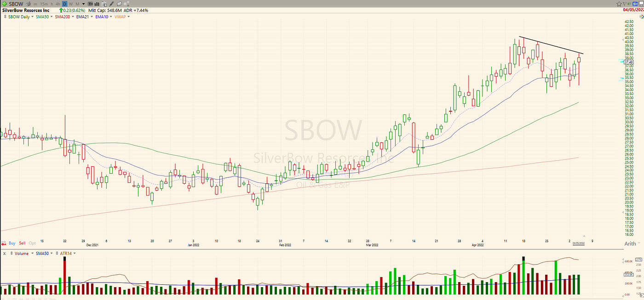Click the flag icon at top right
The width and height of the screenshot is (644, 300).
[x=625, y=4]
